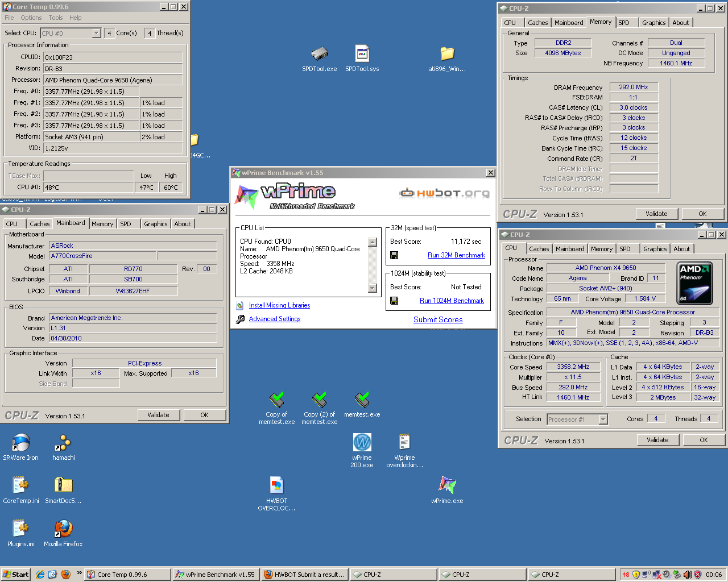Viewport: 728px width, 582px height.
Task: Switch to About tab in the Memory CPU-Z window
Action: [x=681, y=23]
